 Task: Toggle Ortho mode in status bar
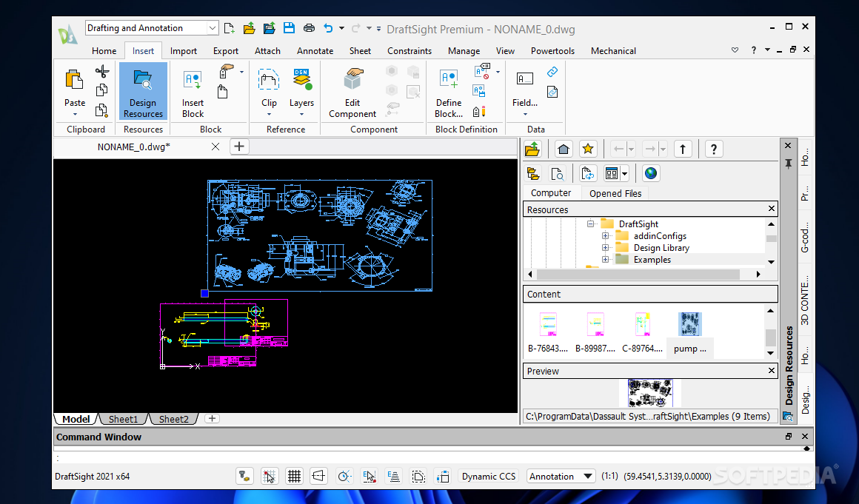pyautogui.click(x=319, y=476)
